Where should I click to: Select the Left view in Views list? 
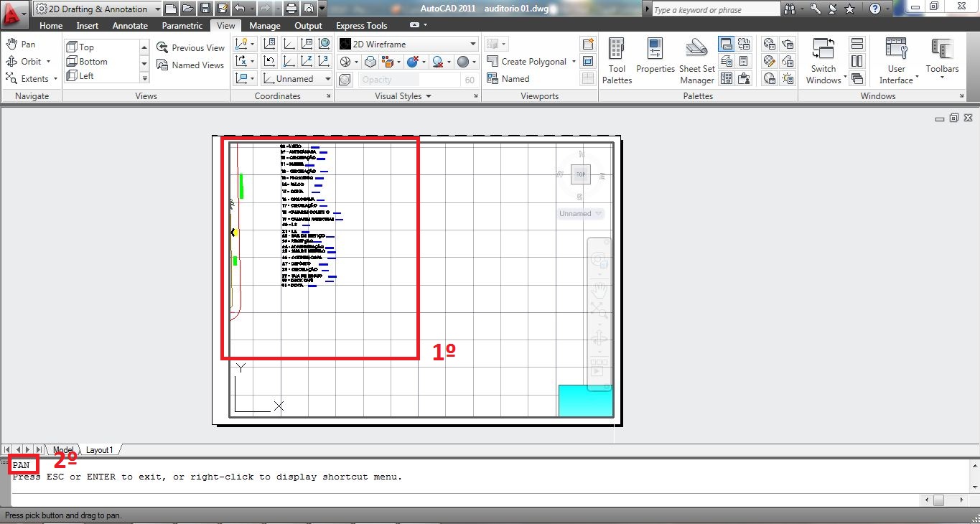[80, 76]
